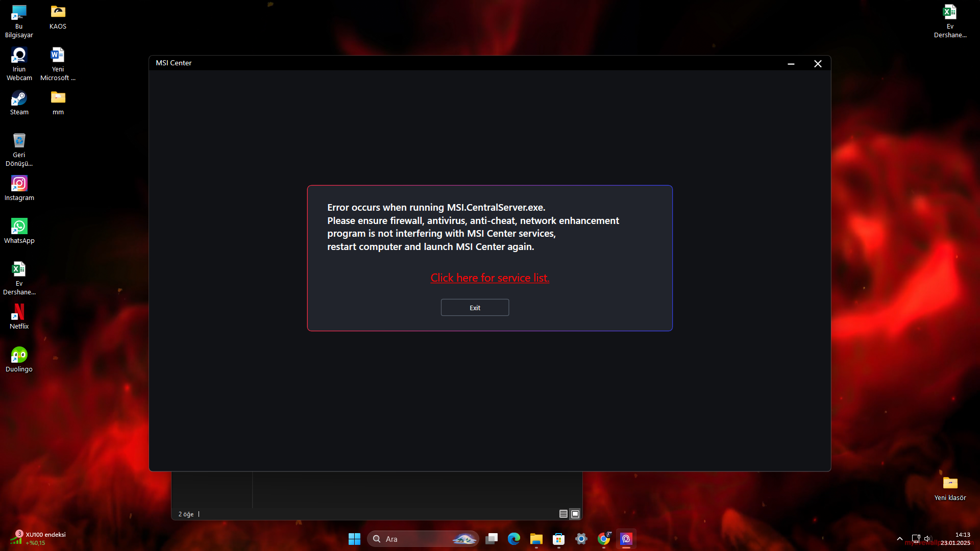The height and width of the screenshot is (551, 980).
Task: Show hidden system tray icons
Action: click(x=900, y=539)
